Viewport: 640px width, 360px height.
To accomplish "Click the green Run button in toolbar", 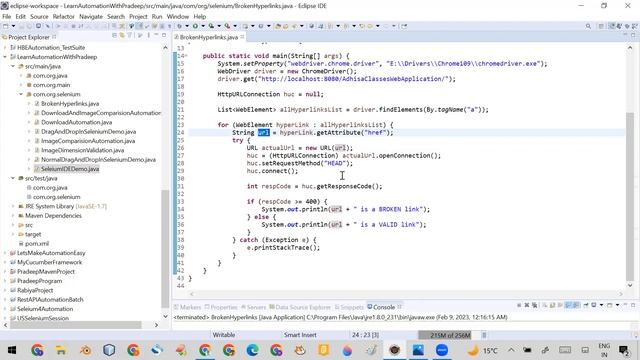I will (x=195, y=26).
